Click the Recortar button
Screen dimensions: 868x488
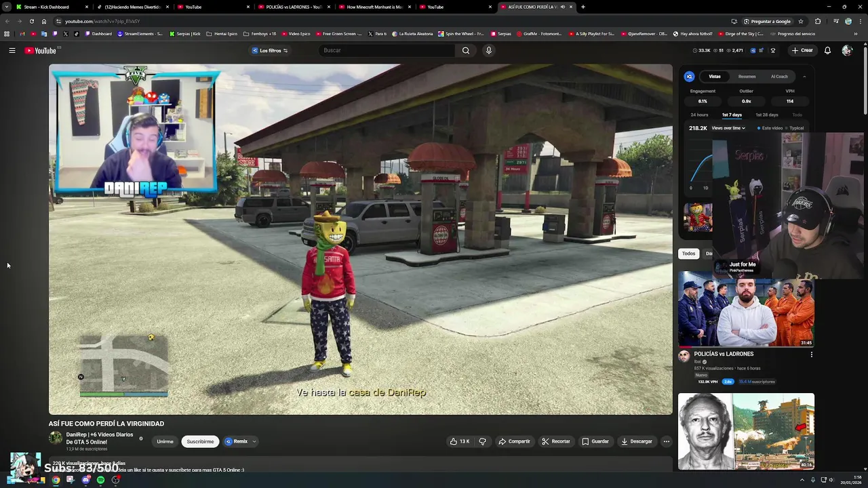555,441
